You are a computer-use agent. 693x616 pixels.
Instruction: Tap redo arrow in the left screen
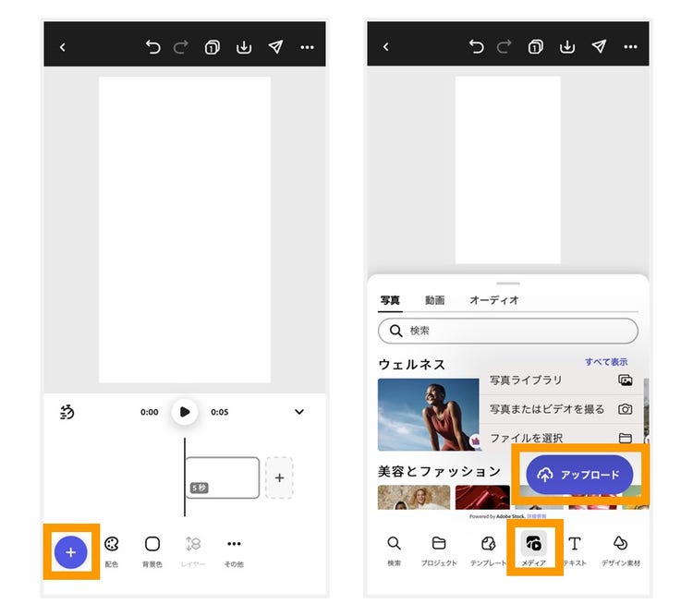tap(181, 47)
